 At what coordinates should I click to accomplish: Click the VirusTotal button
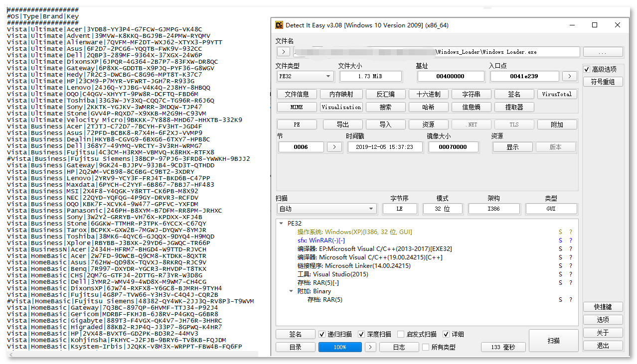[557, 94]
